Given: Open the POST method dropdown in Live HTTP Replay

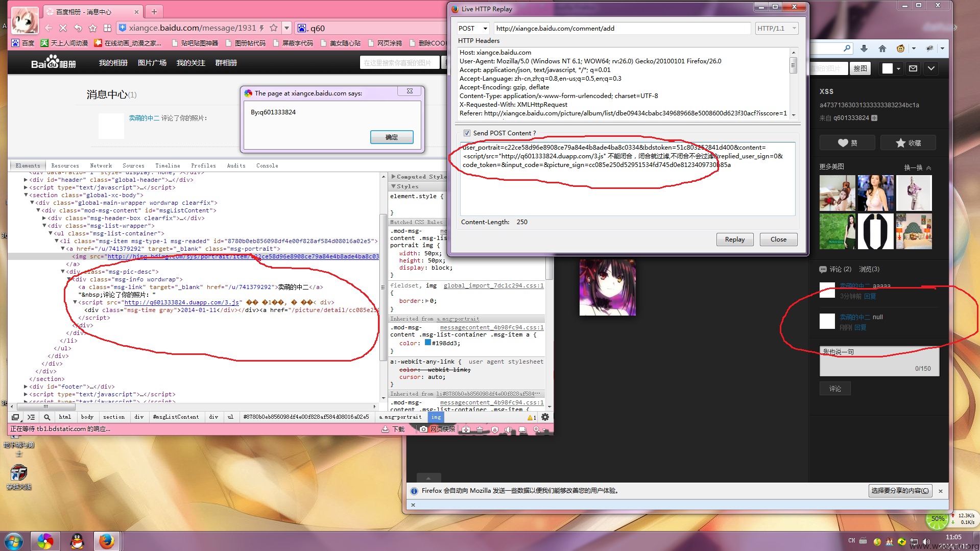Looking at the screenshot, I should (x=472, y=29).
